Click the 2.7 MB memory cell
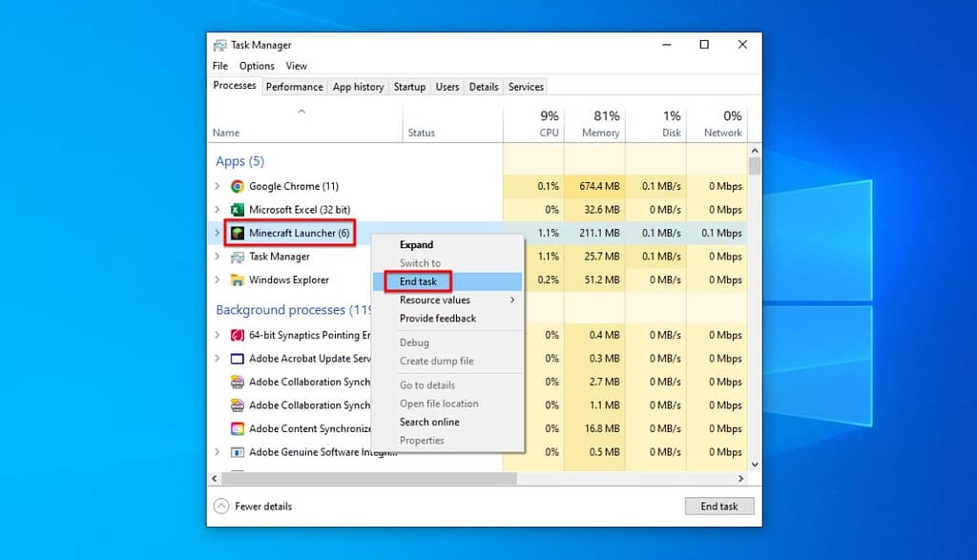The image size is (977, 560). tap(595, 382)
